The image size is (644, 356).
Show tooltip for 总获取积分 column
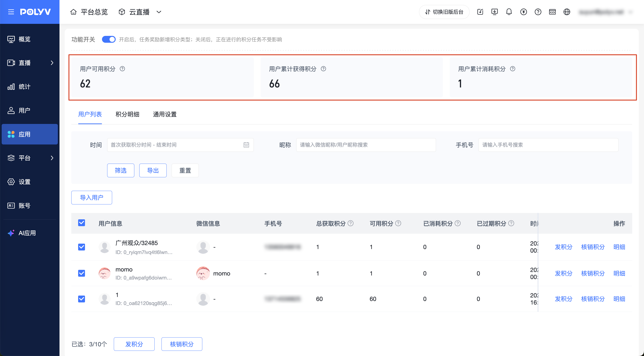coord(351,223)
